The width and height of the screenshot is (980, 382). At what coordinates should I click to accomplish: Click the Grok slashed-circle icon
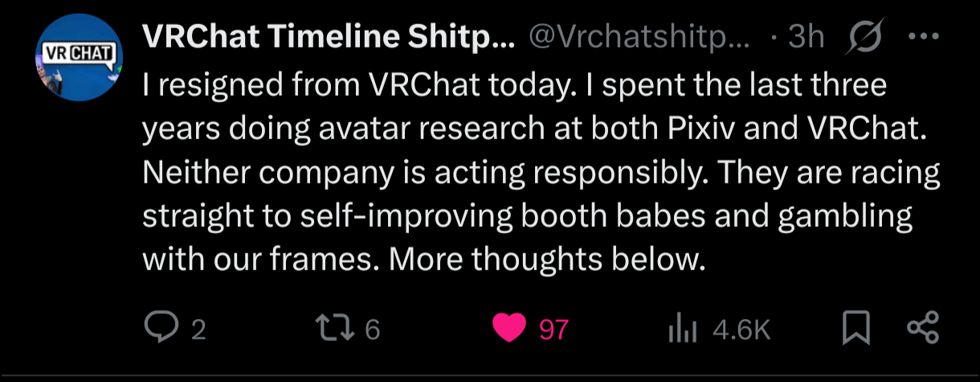[865, 37]
